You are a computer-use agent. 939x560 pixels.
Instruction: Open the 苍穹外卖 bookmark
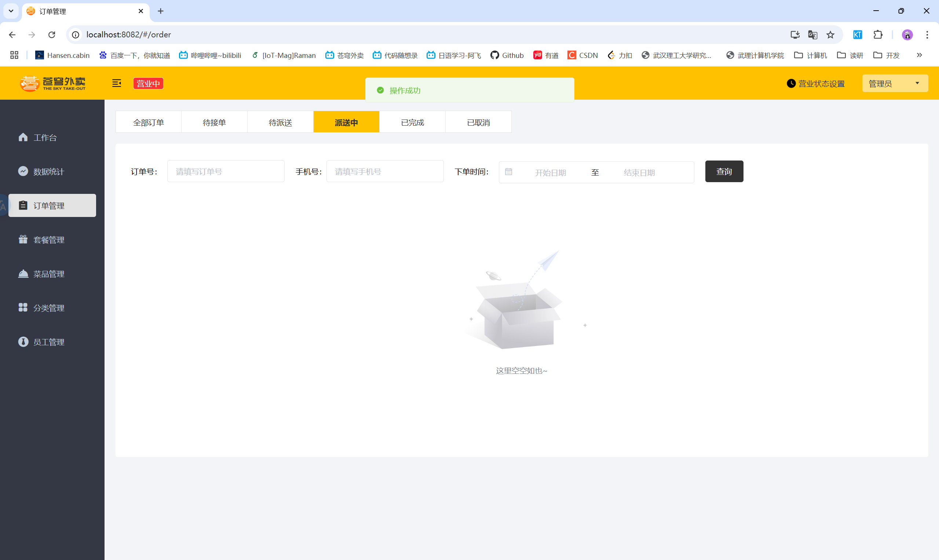(344, 55)
